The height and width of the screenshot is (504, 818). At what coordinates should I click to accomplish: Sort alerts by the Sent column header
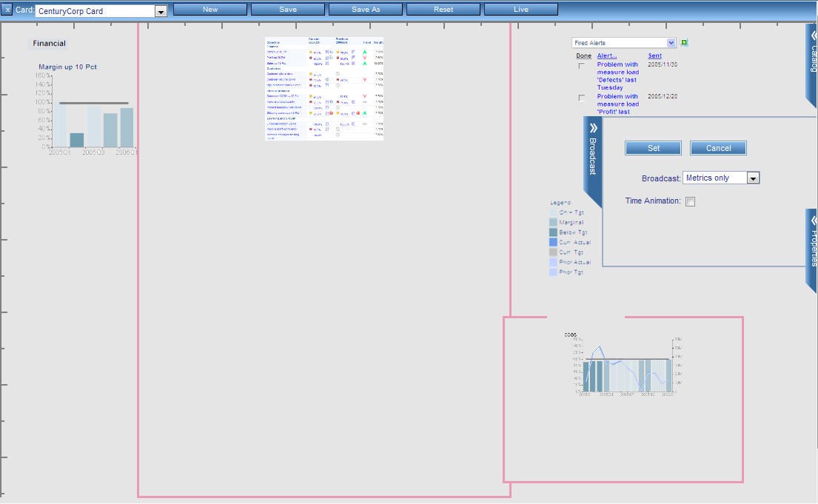tap(654, 56)
